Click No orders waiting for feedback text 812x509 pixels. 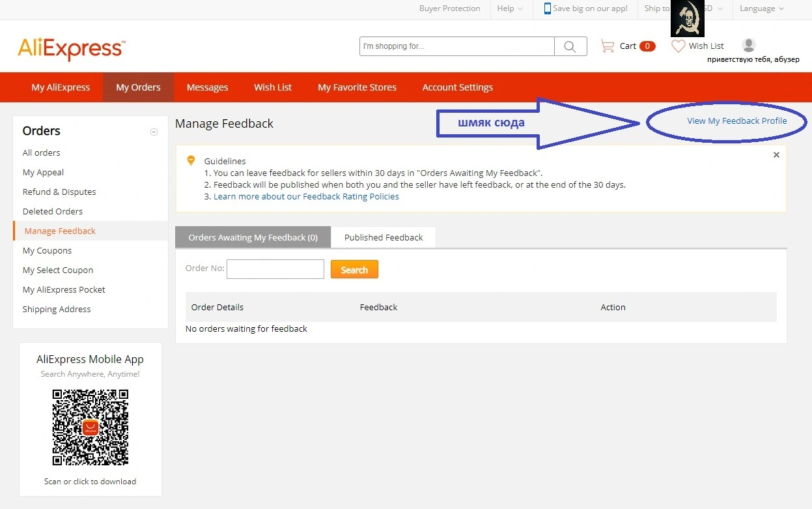pos(246,328)
